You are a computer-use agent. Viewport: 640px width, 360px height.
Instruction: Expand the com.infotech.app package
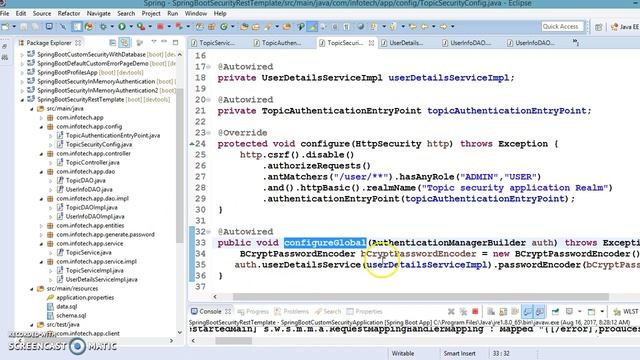tap(41, 118)
